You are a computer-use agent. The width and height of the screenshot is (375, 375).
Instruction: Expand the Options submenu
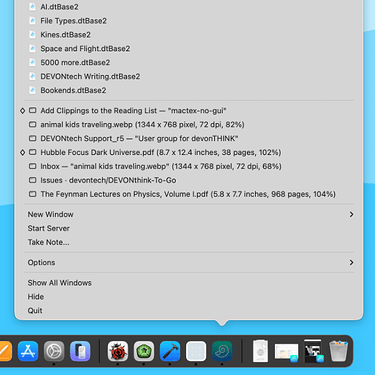(x=189, y=263)
